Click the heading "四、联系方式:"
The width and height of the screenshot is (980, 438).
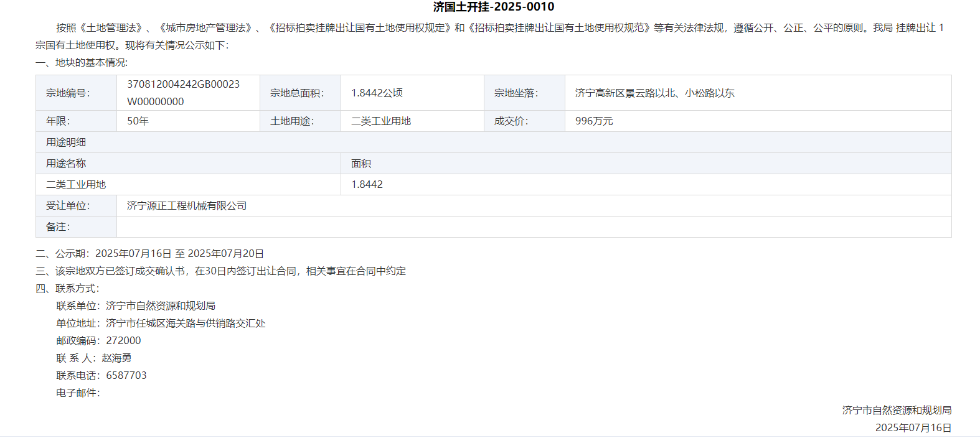(67, 289)
